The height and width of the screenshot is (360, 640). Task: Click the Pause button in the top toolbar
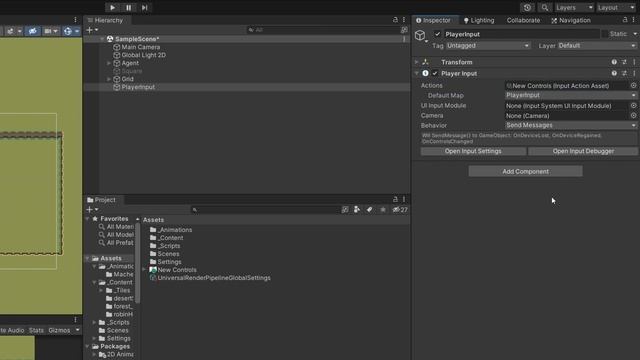(x=129, y=7)
